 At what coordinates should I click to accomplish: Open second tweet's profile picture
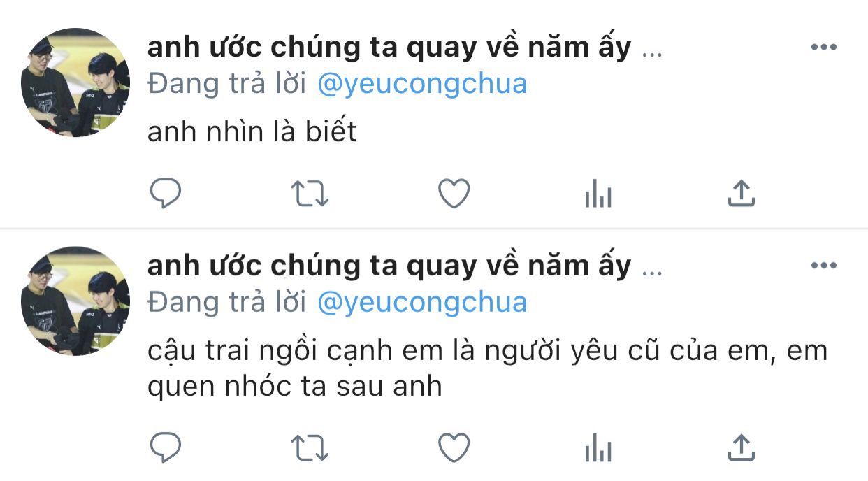point(75,301)
